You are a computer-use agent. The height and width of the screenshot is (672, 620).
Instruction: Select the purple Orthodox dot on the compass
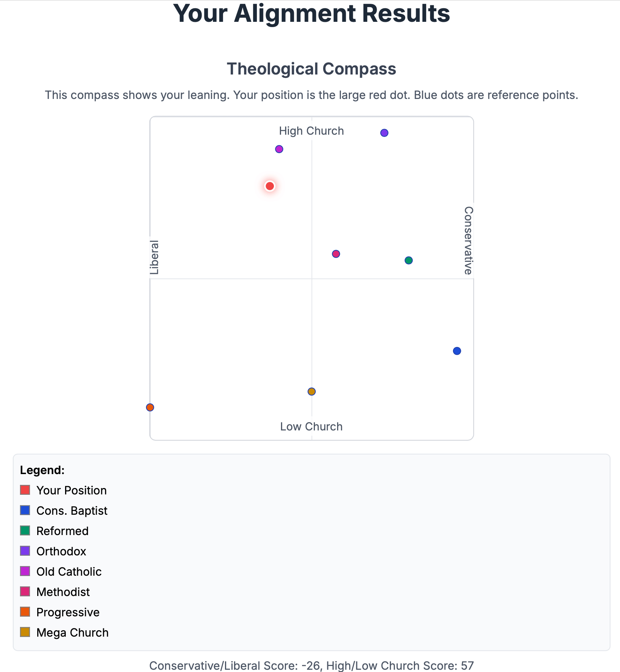(384, 133)
